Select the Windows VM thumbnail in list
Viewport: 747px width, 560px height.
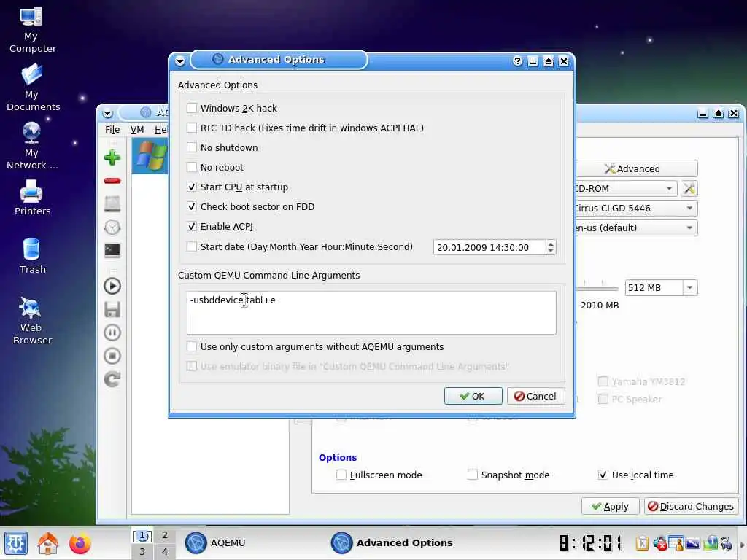(150, 156)
